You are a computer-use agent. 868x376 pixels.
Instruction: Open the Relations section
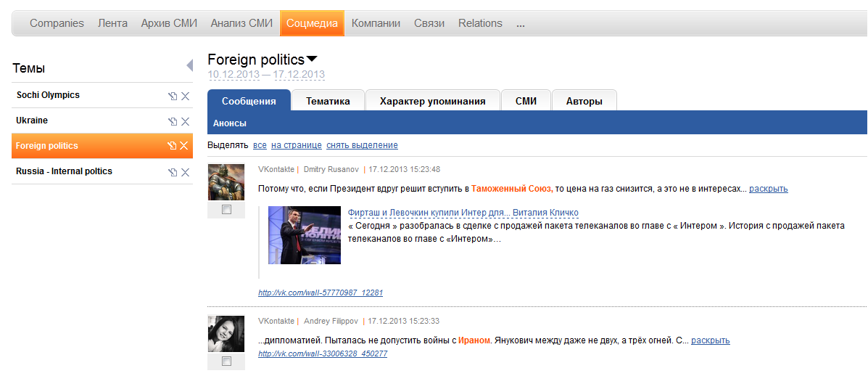[x=481, y=23]
